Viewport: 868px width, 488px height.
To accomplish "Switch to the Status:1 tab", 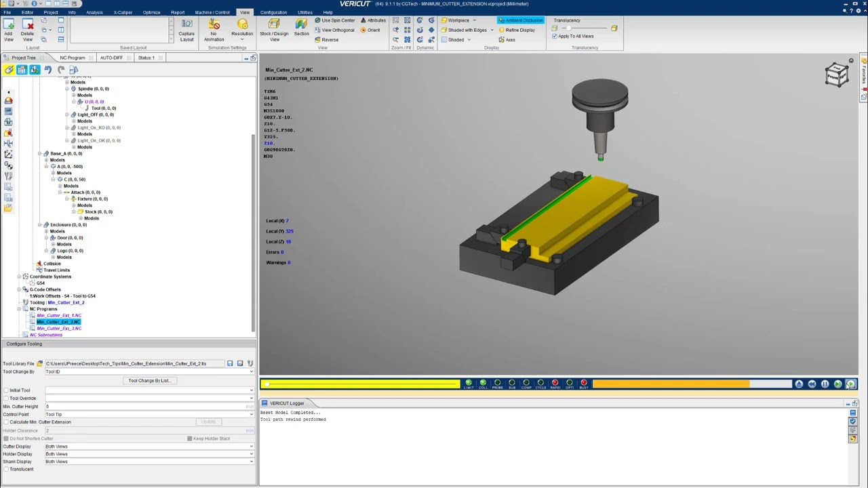I will pos(146,58).
